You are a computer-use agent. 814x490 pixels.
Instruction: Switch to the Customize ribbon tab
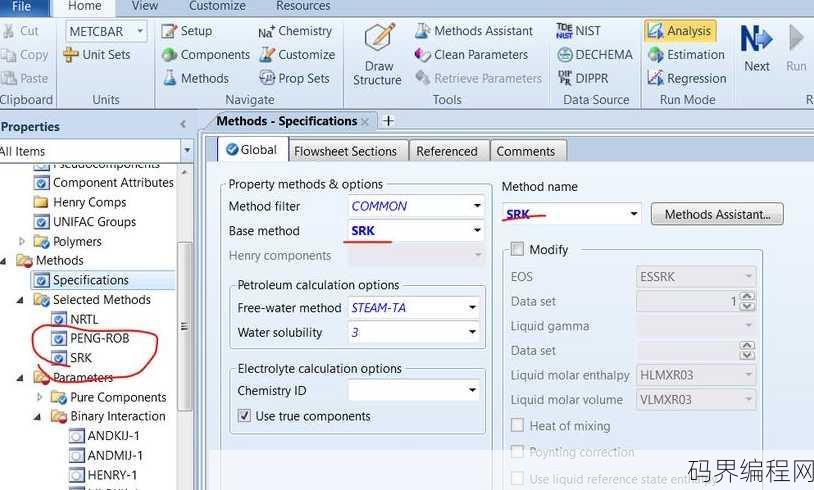[218, 6]
